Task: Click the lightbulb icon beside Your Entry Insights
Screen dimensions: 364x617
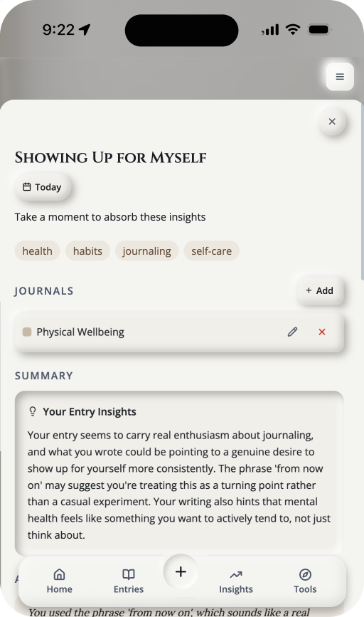Action: click(x=33, y=411)
